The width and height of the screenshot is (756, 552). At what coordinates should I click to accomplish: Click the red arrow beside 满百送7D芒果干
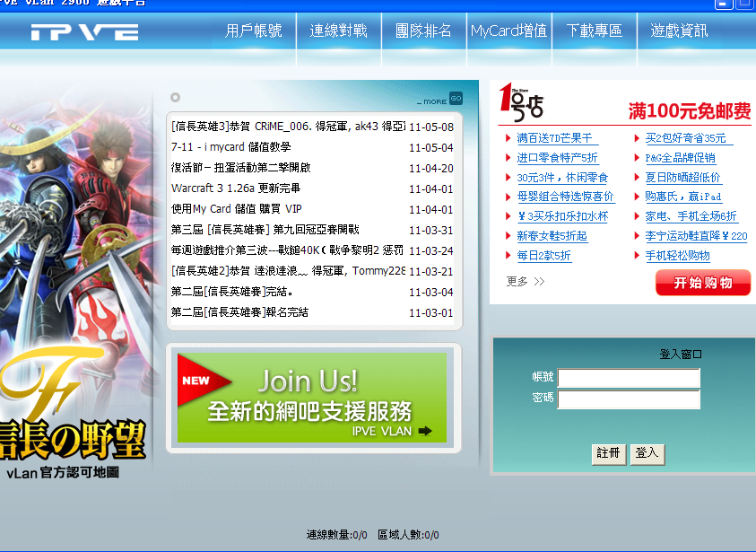point(508,138)
